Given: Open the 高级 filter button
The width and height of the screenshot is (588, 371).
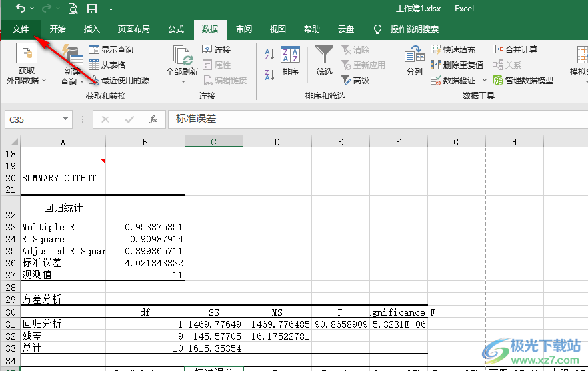Looking at the screenshot, I should coord(355,80).
